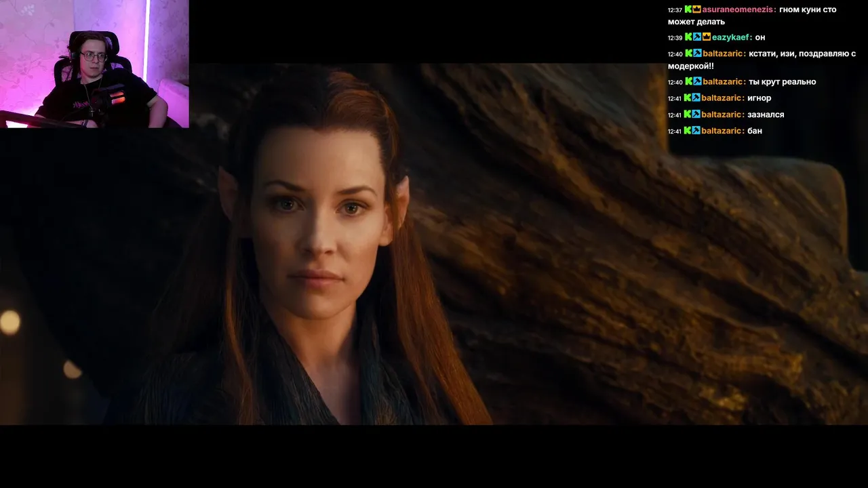Click hammer badge in the 'бан' message row

697,131
